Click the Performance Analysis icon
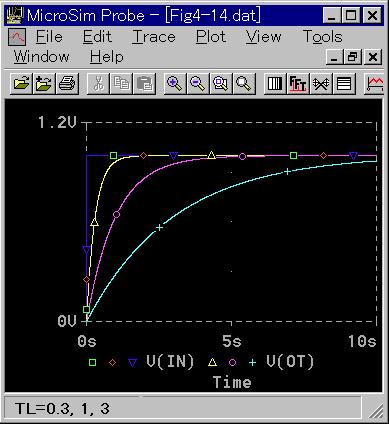389x424 pixels. (321, 83)
